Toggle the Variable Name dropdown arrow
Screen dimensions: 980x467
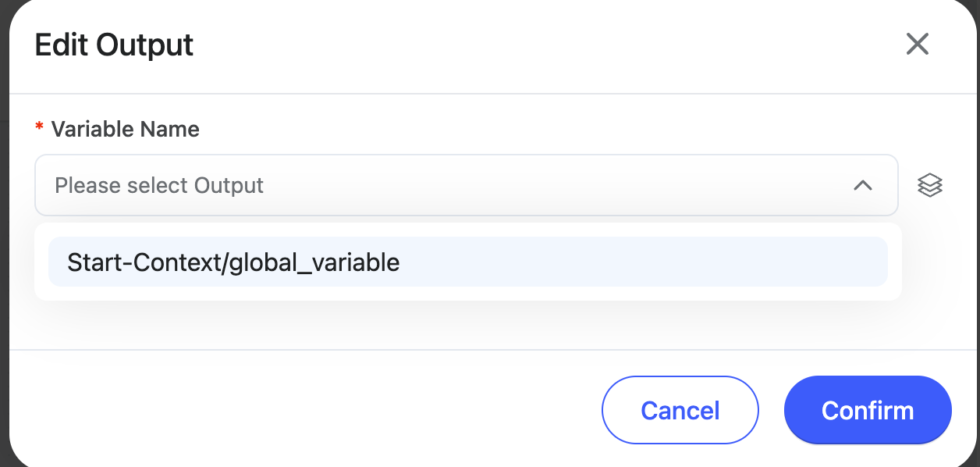click(862, 185)
